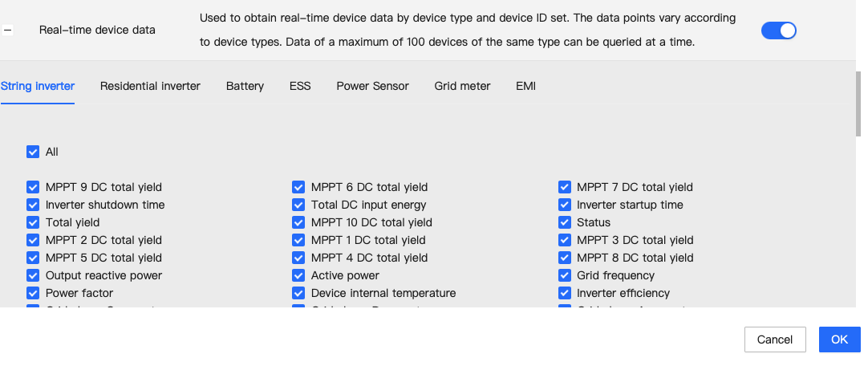Uncheck MPPT 9 DC total yield
This screenshot has width=868, height=370.
click(x=33, y=187)
